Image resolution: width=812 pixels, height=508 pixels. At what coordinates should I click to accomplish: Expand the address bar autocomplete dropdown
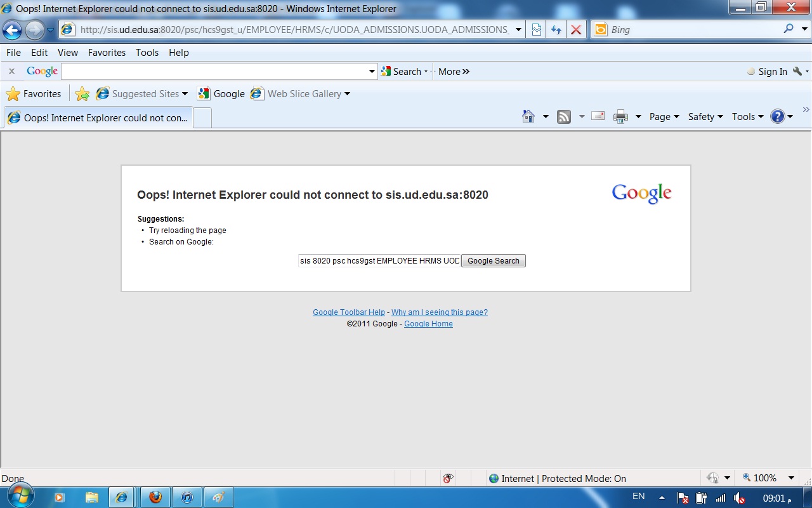click(519, 30)
